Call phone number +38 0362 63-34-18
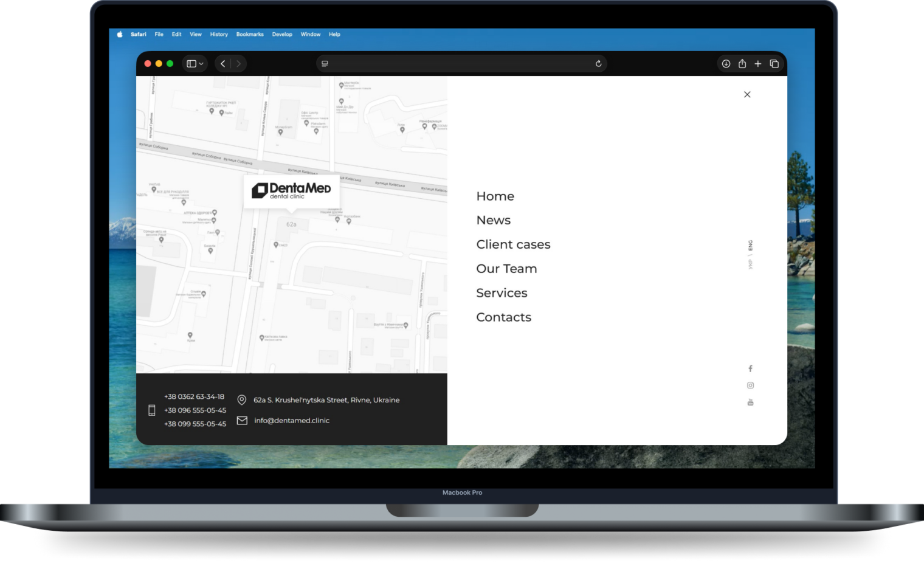The width and height of the screenshot is (924, 563). pos(194,397)
